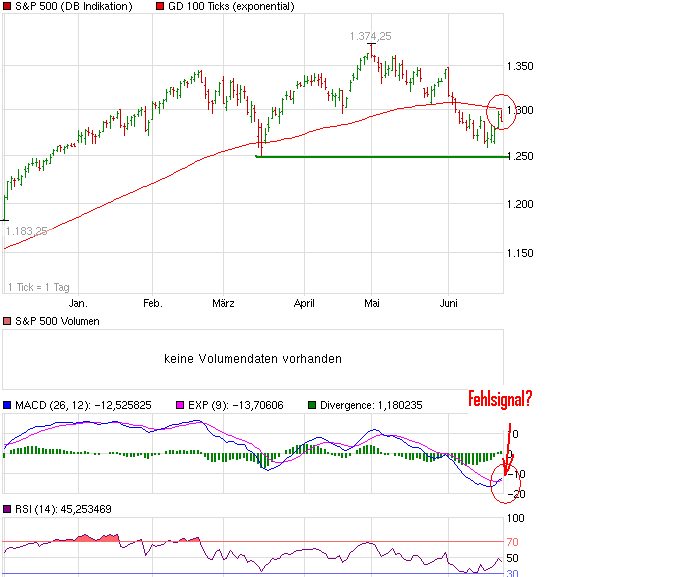Click the low value label 1.183,25
The image size is (695, 577).
(x=26, y=231)
